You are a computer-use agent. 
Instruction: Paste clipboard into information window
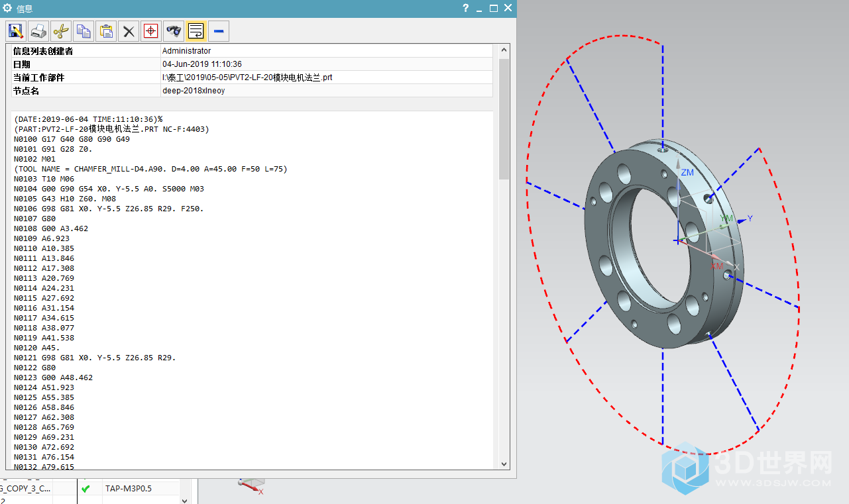tap(106, 30)
